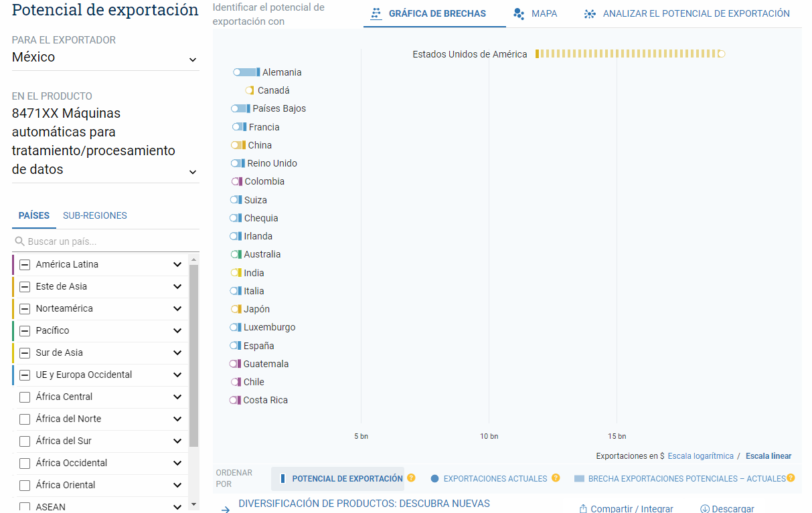Image resolution: width=812 pixels, height=513 pixels.
Task: Toggle the América Latina checkbox
Action: (25, 264)
